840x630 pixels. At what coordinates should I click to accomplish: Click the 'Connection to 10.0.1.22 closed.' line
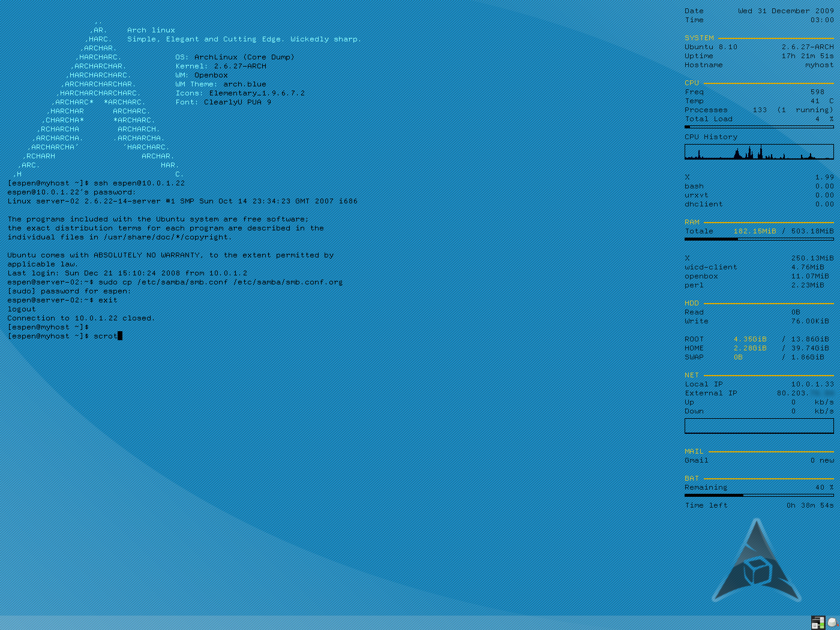(81, 318)
